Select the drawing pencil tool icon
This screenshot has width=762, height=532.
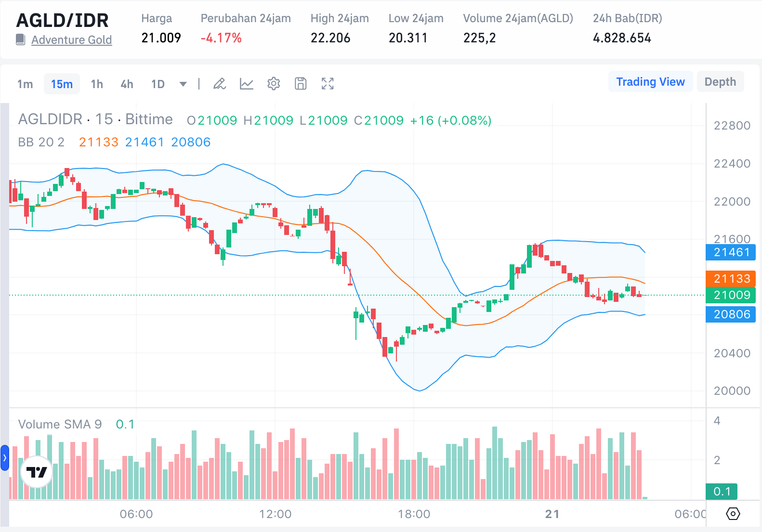(220, 84)
